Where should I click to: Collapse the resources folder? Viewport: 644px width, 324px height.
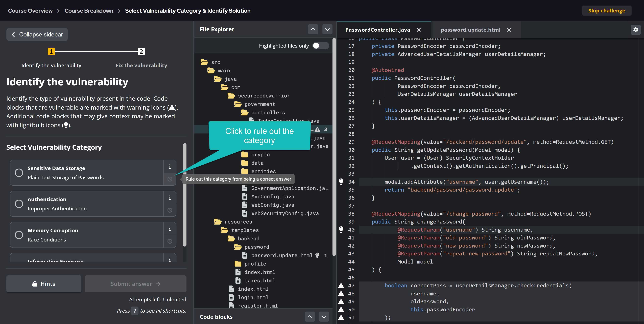[x=233, y=222]
